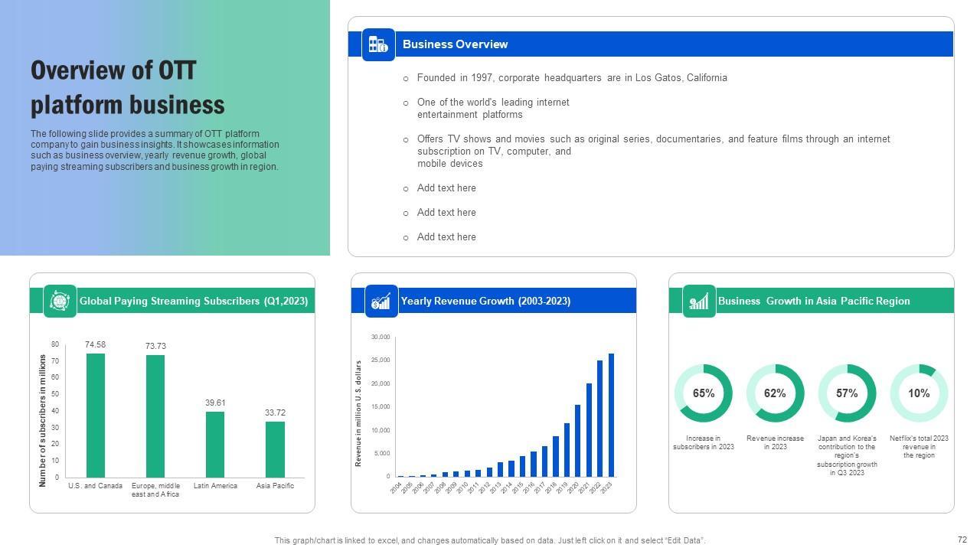This screenshot has height=551, width=980.
Task: Click the Latin America subscribers bar
Action: coord(215,445)
